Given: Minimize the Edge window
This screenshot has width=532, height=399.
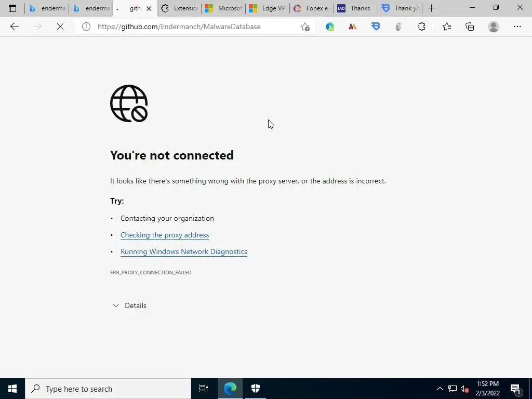Looking at the screenshot, I should point(472,7).
